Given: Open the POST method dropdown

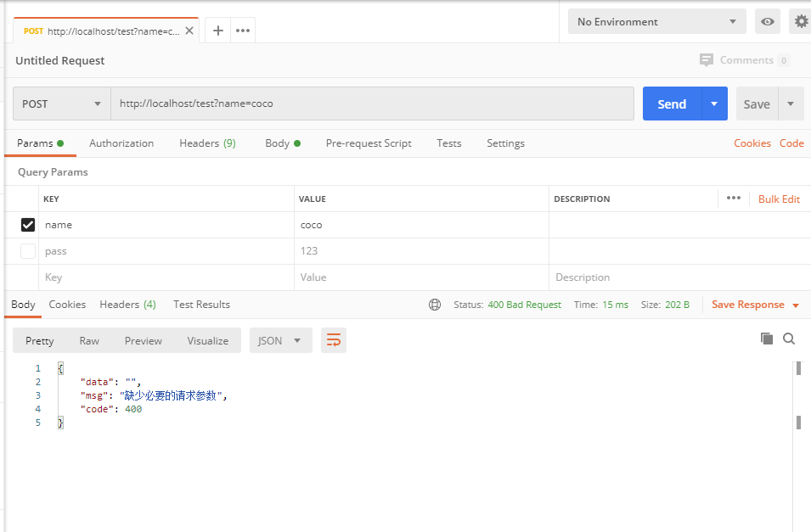Looking at the screenshot, I should [61, 104].
